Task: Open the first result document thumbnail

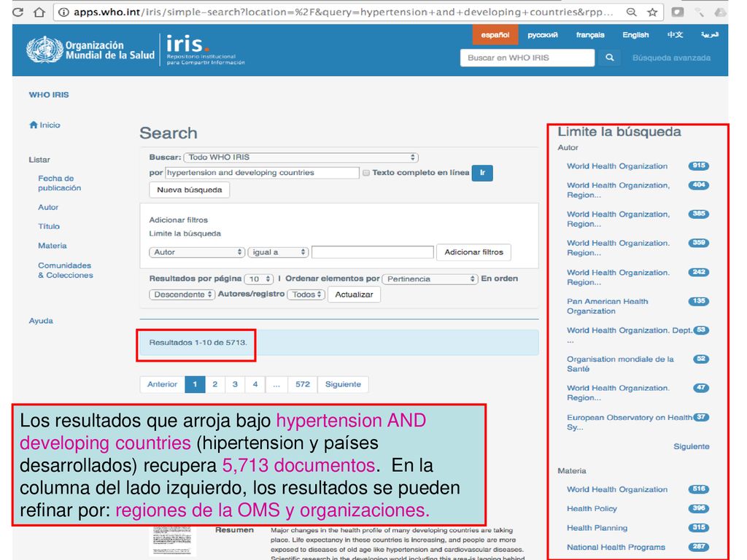Action: 172,540
